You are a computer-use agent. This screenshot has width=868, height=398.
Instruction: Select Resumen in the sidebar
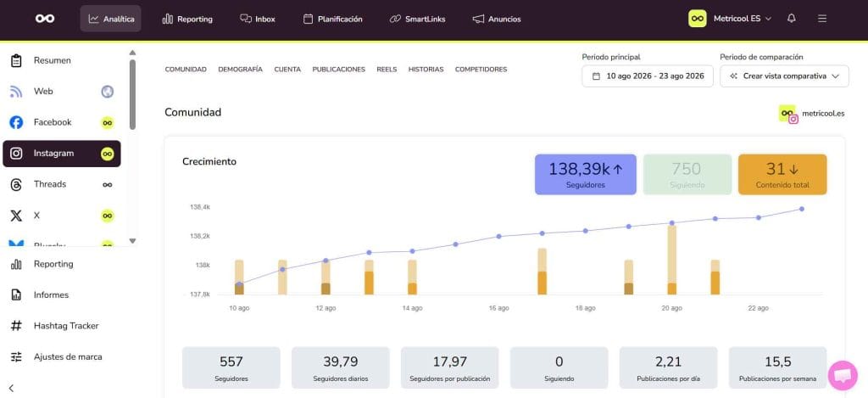pyautogui.click(x=62, y=60)
